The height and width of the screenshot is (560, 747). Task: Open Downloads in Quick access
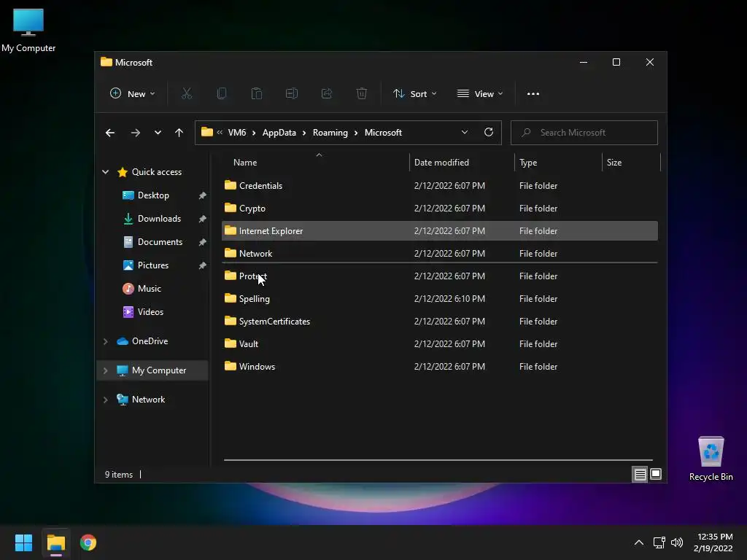point(159,219)
